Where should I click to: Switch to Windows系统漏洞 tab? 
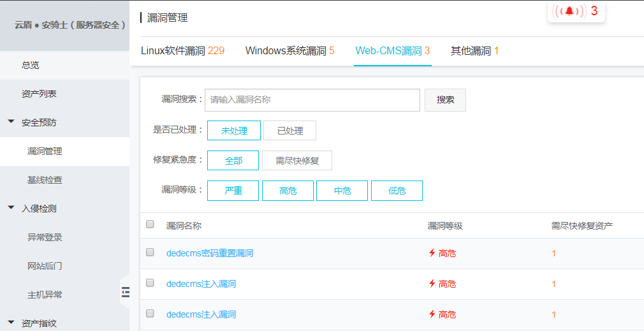[290, 51]
